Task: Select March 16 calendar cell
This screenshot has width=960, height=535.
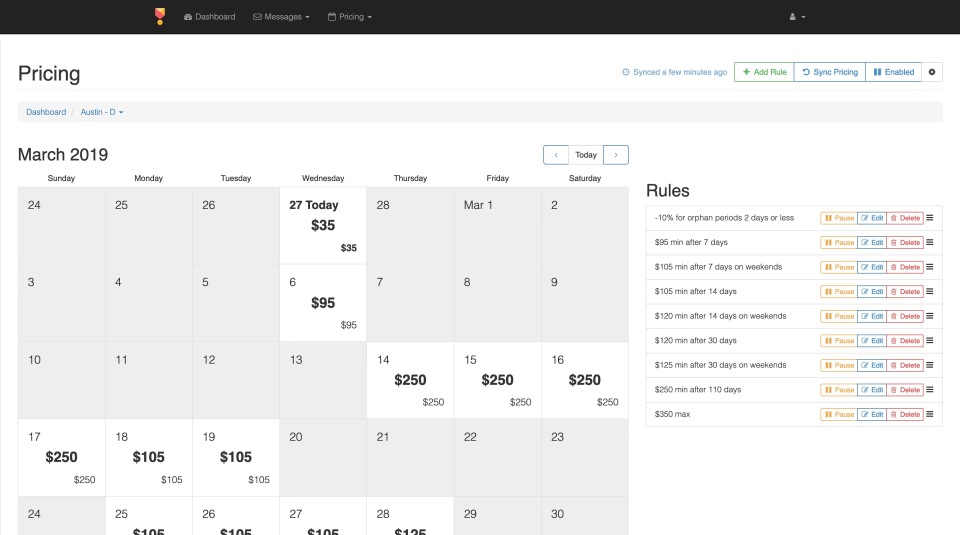Action: pyautogui.click(x=585, y=380)
